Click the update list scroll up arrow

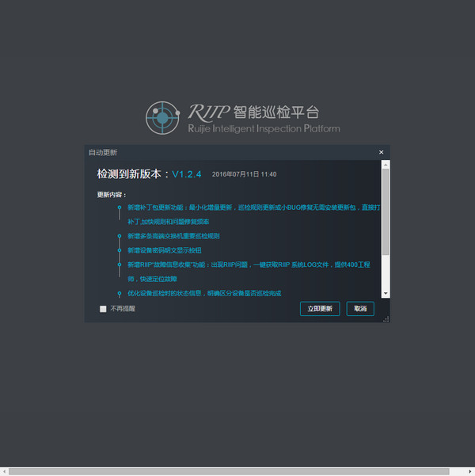tap(386, 165)
